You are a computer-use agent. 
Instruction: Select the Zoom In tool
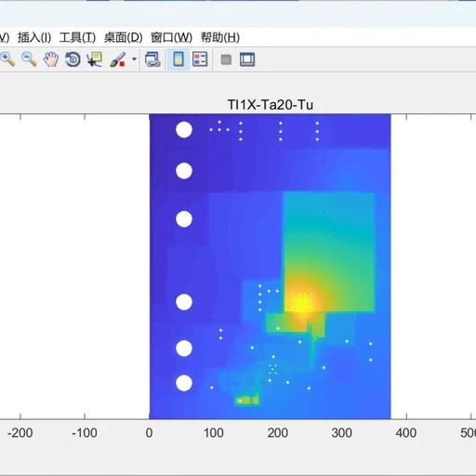(x=7, y=59)
